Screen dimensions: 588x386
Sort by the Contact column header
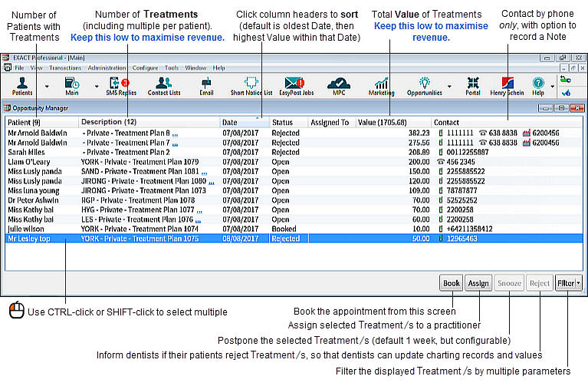click(507, 123)
